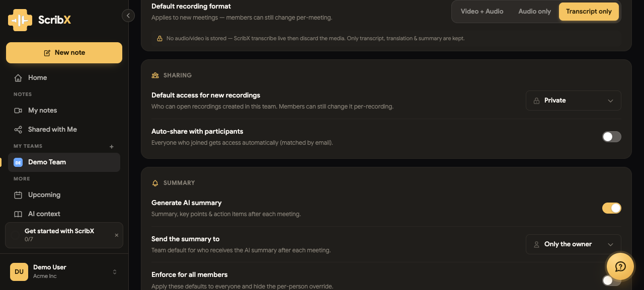644x290 pixels.
Task: Expand the Demo User account switcher
Action: point(115,272)
